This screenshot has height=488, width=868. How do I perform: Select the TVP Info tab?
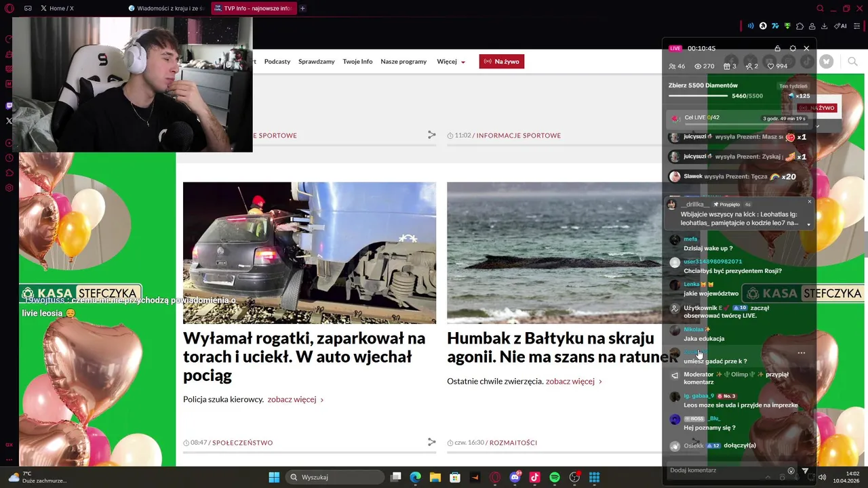(253, 8)
